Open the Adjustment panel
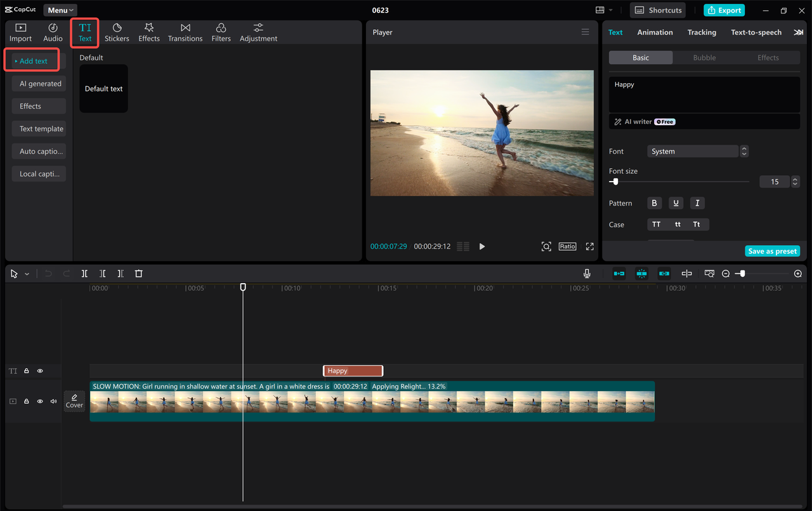The width and height of the screenshot is (812, 511). [x=258, y=32]
